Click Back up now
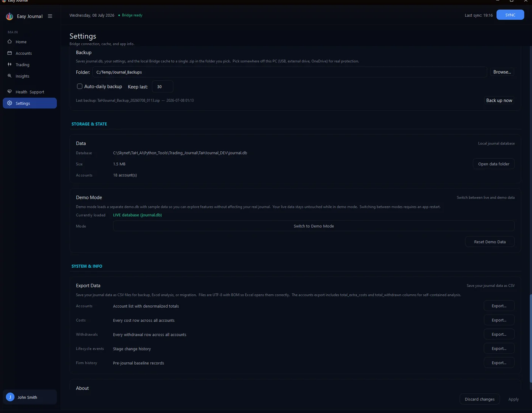The height and width of the screenshot is (413, 532). 499,100
